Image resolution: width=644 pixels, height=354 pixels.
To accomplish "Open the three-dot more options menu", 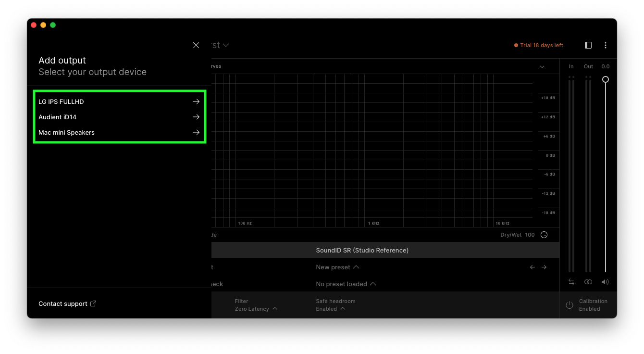I will 606,45.
